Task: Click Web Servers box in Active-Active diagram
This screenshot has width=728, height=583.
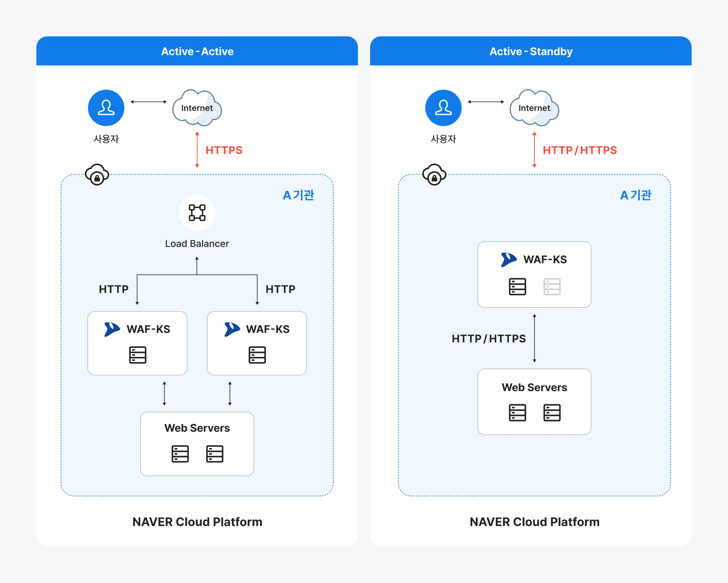Action: [x=197, y=443]
